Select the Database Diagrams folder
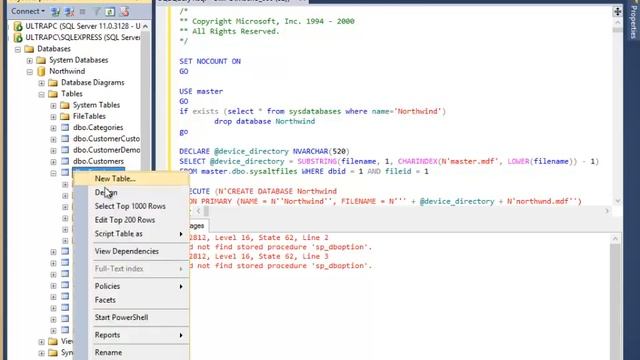The width and height of the screenshot is (640, 360). [93, 82]
